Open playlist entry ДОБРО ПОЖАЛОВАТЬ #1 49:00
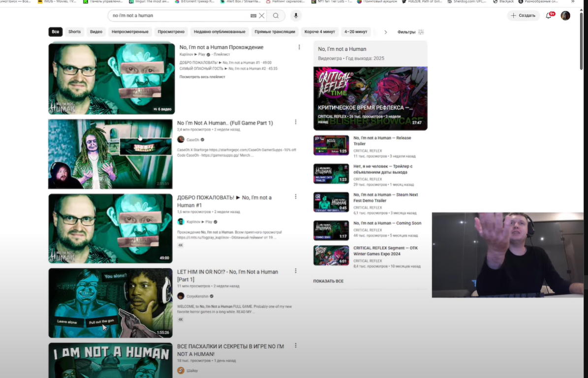The width and height of the screenshot is (588, 378). (225, 62)
